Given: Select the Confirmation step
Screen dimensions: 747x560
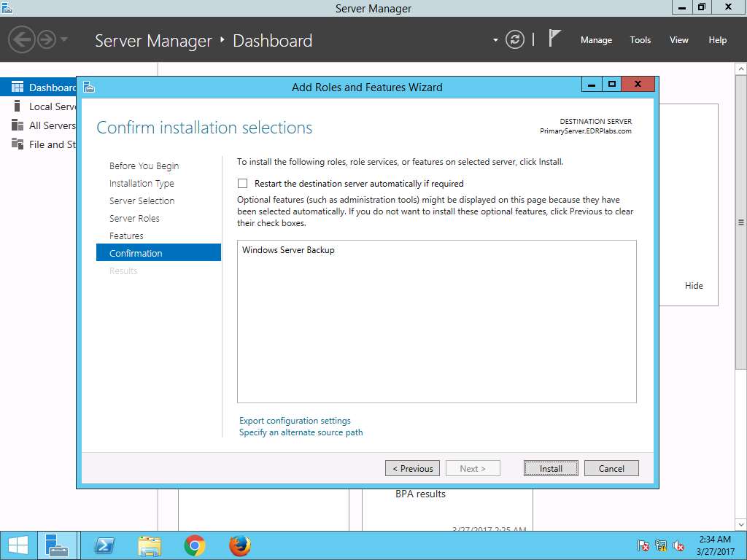Looking at the screenshot, I should tap(158, 252).
